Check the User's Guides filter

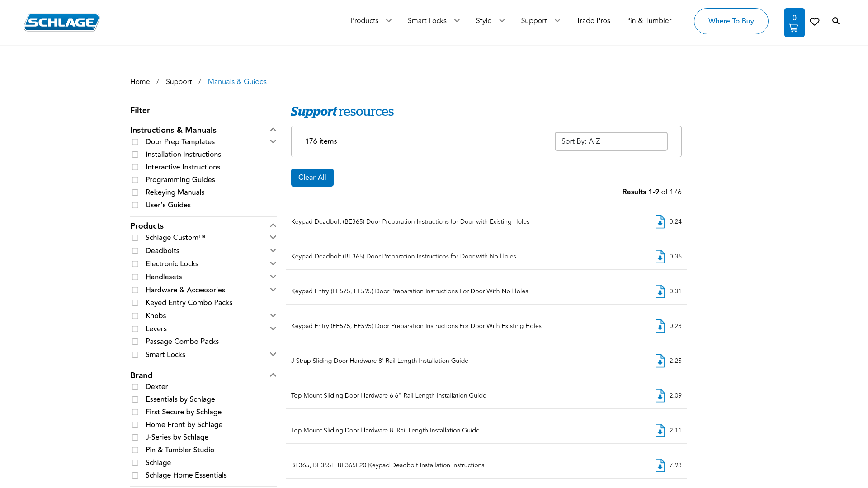tap(135, 205)
